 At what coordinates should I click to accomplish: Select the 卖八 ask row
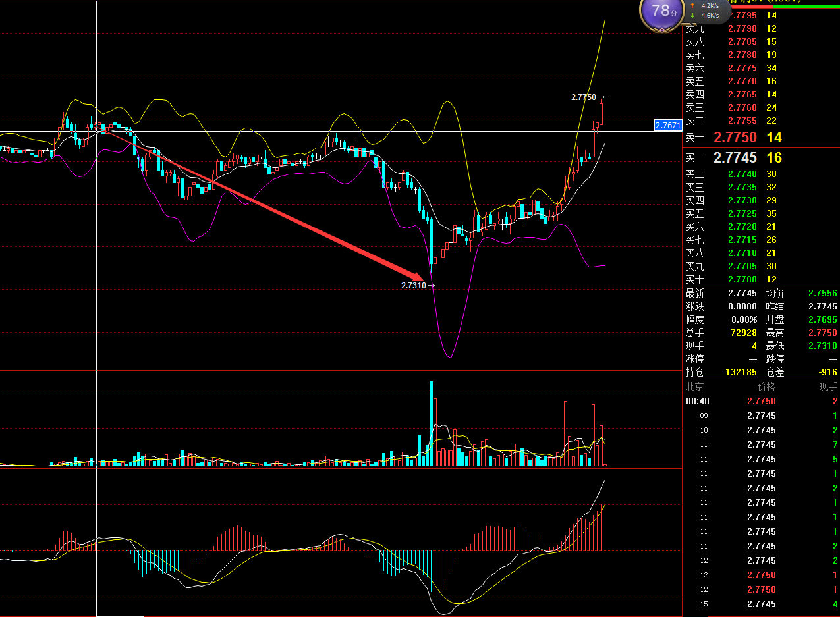[762, 41]
